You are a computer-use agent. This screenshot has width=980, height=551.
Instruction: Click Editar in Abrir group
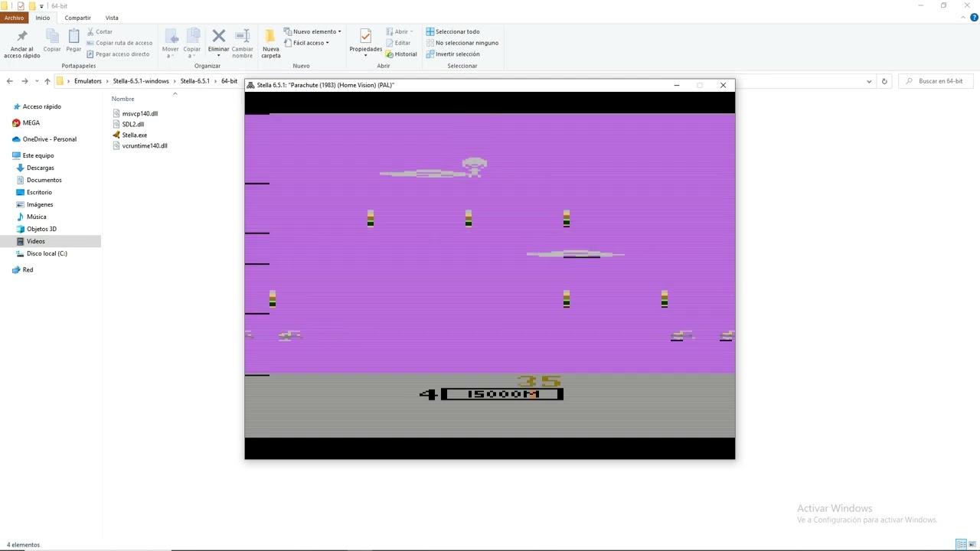[398, 43]
